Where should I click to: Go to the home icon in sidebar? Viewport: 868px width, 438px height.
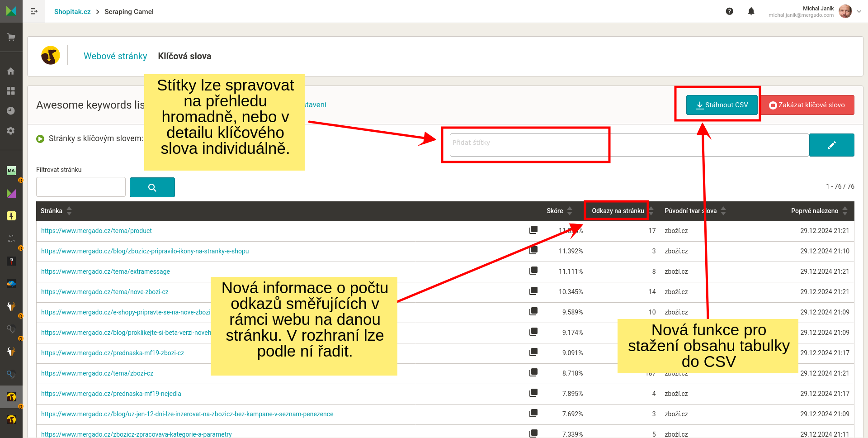click(x=11, y=71)
